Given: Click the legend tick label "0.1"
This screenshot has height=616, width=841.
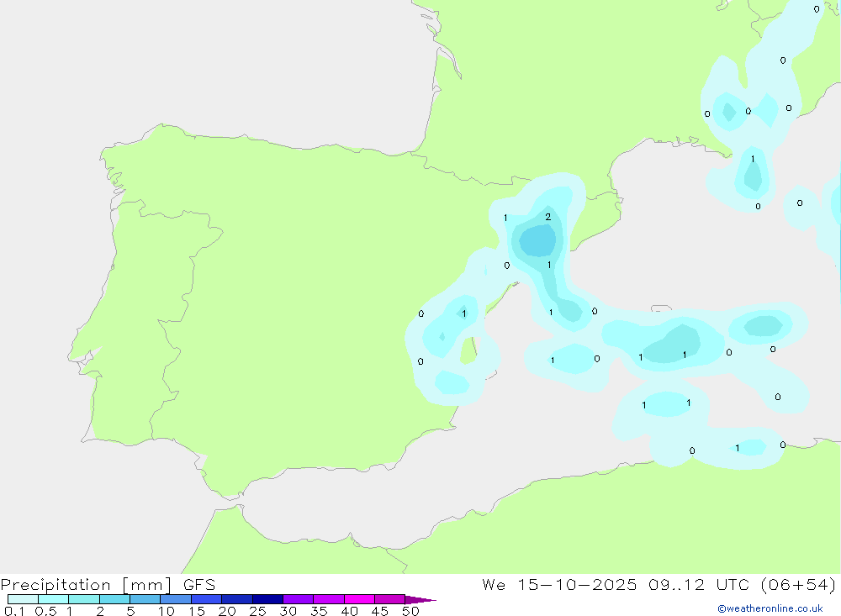Looking at the screenshot, I should pyautogui.click(x=14, y=611).
